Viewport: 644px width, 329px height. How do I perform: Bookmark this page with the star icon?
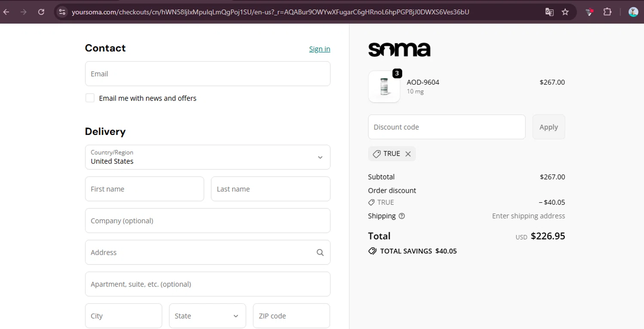[x=565, y=12]
